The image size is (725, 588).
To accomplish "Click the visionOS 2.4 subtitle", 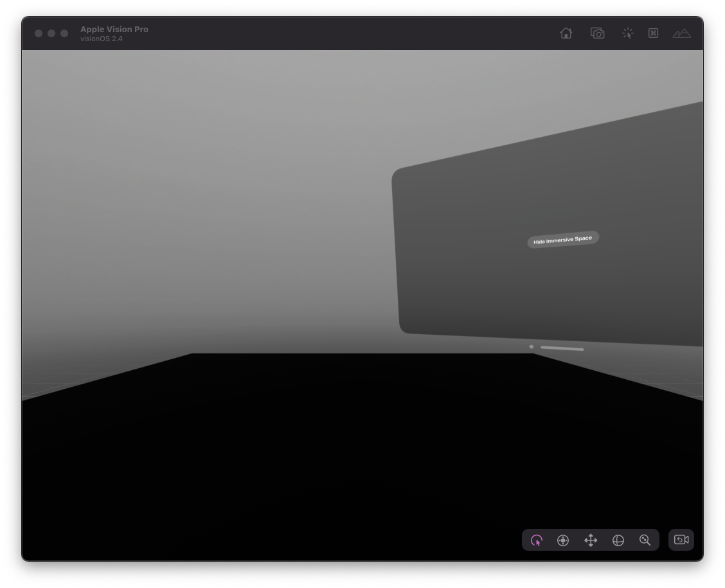I will pos(102,39).
